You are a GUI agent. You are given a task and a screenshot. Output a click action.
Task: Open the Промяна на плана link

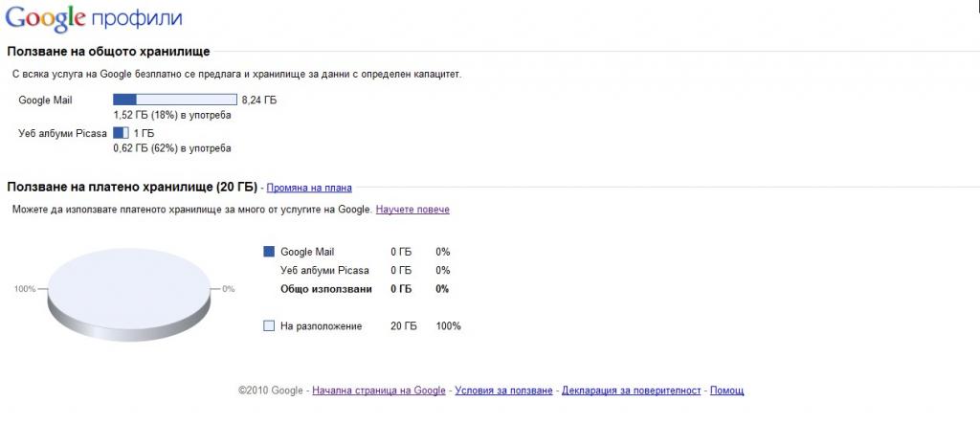(x=309, y=188)
